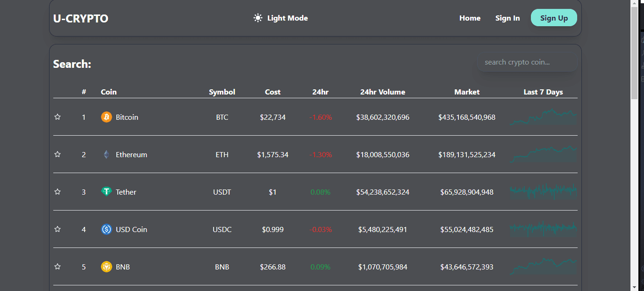The width and height of the screenshot is (644, 291).
Task: Click the BNB coin logo
Action: [x=107, y=267]
